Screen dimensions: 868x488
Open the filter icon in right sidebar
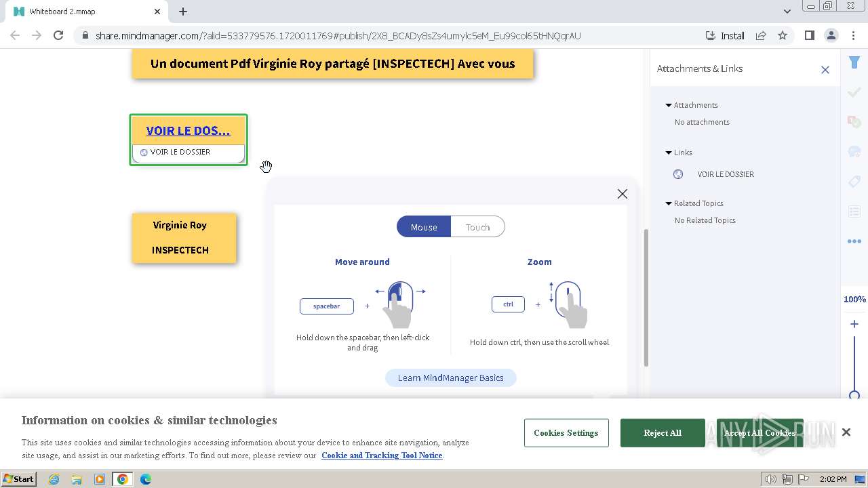(x=854, y=63)
